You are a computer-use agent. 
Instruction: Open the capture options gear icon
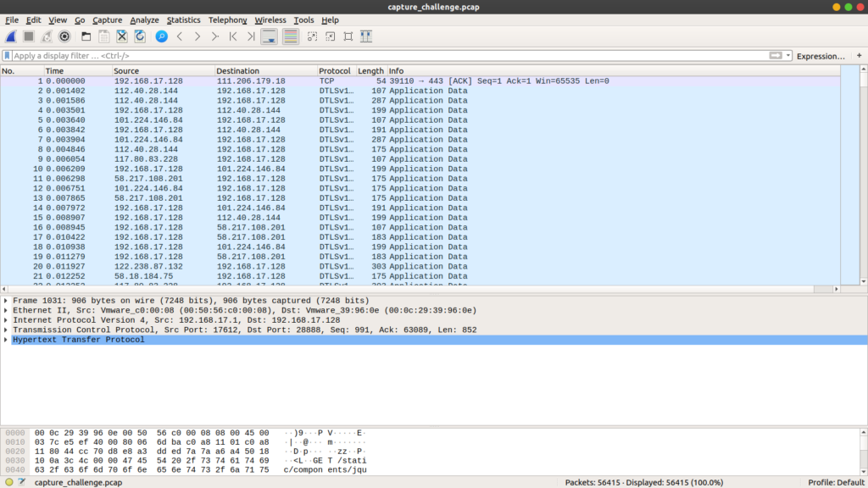tap(64, 36)
